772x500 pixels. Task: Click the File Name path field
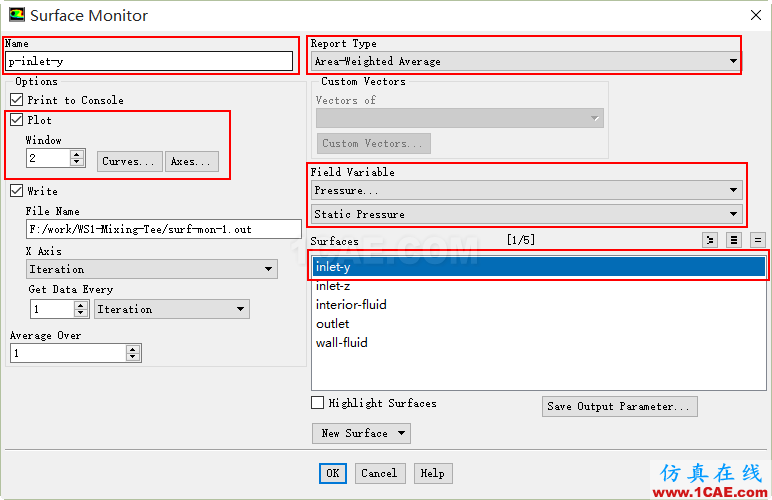click(x=163, y=229)
